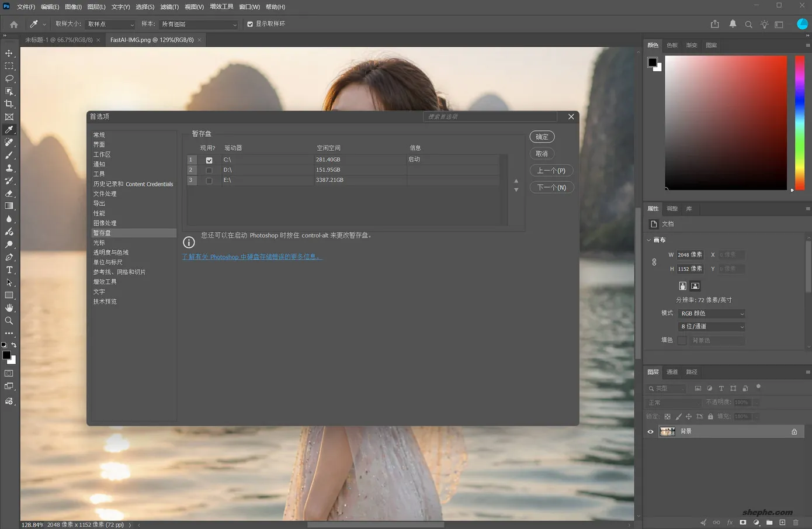The width and height of the screenshot is (812, 529).
Task: Create a new group folder icon
Action: [769, 523]
